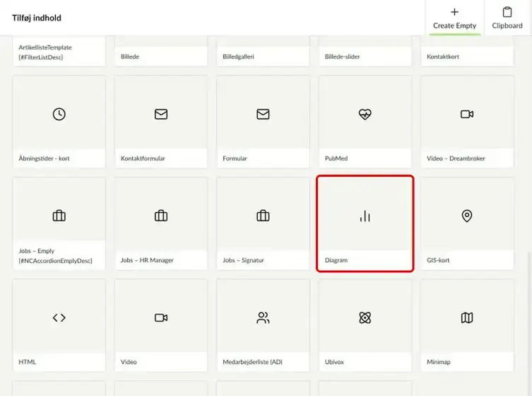Click the Tilføj indhold heading
532x396 pixels.
point(37,18)
